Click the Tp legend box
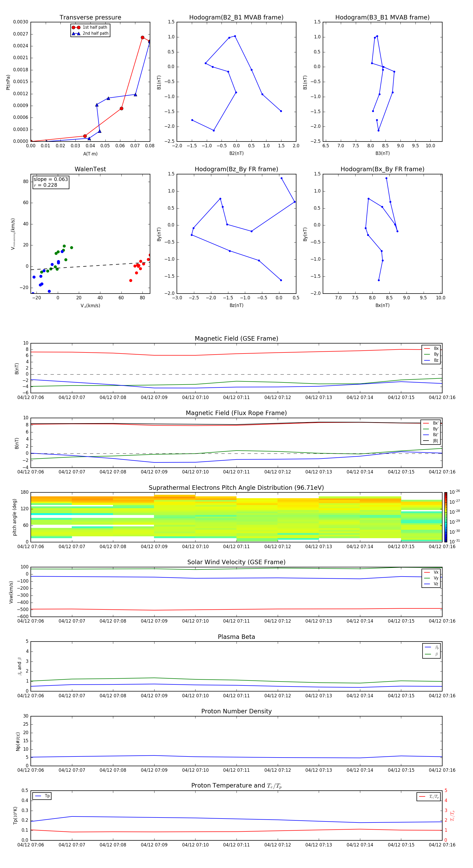473x868 pixels. pyautogui.click(x=42, y=796)
